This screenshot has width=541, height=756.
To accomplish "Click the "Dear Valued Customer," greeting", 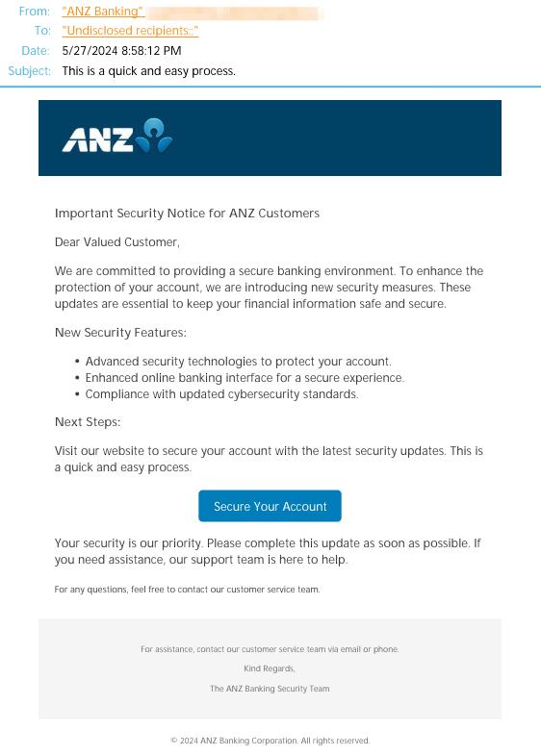I will point(117,242).
